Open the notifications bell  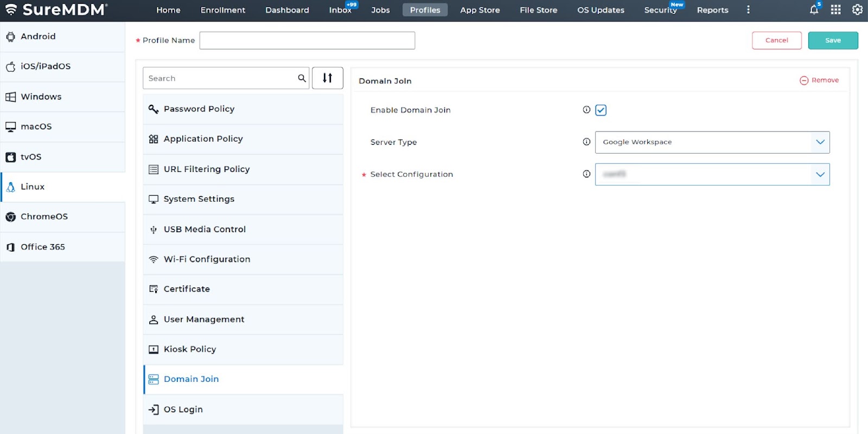814,10
